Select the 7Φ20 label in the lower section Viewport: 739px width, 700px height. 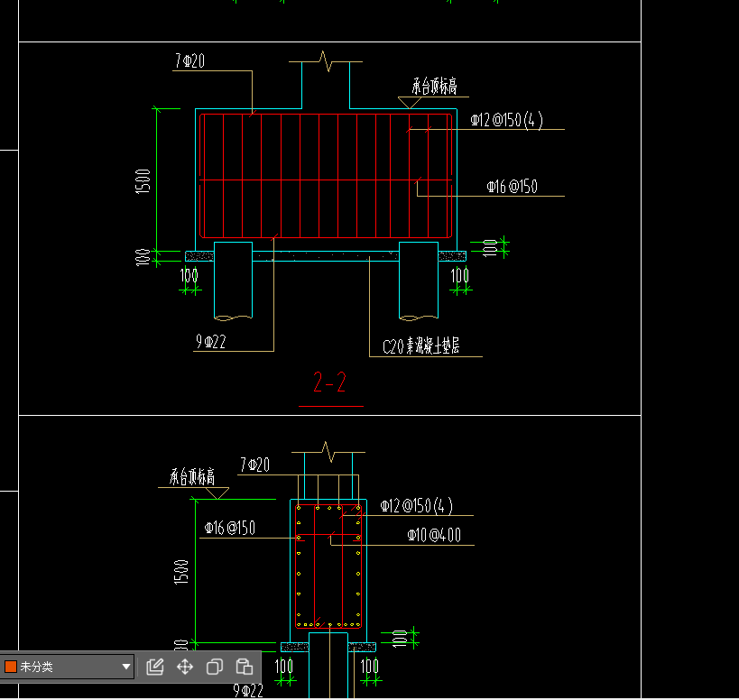[255, 465]
